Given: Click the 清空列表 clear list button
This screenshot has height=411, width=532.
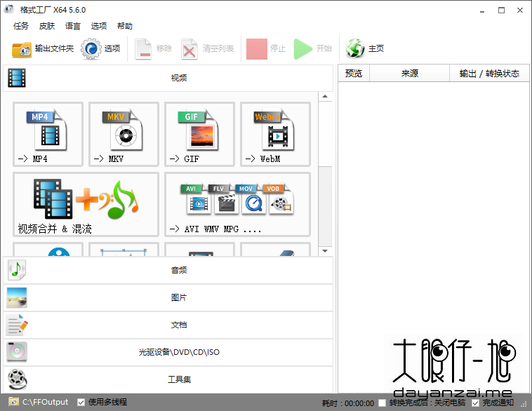Looking at the screenshot, I should pyautogui.click(x=208, y=49).
